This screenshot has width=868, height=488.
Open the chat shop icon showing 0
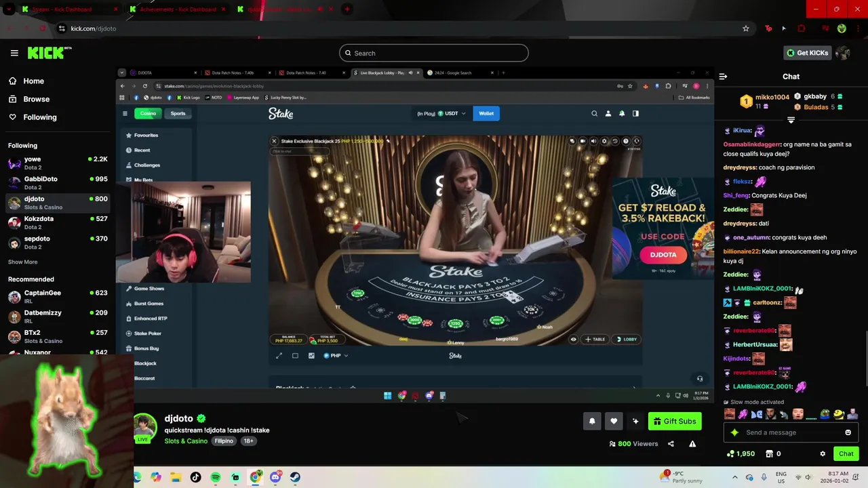point(773,453)
